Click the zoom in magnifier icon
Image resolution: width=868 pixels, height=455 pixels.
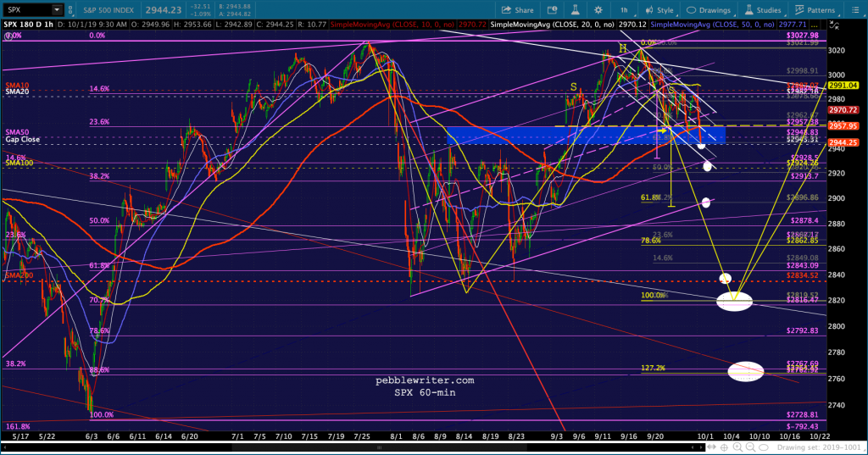coord(737,447)
